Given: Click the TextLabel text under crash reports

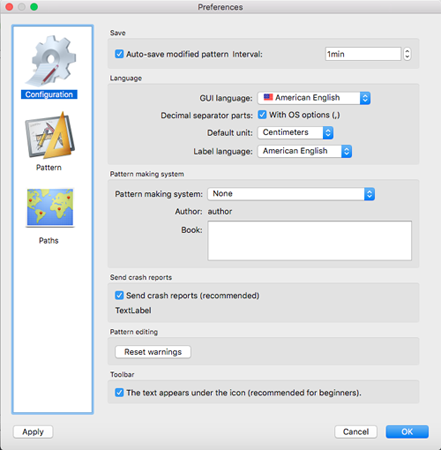Looking at the screenshot, I should pos(133,311).
